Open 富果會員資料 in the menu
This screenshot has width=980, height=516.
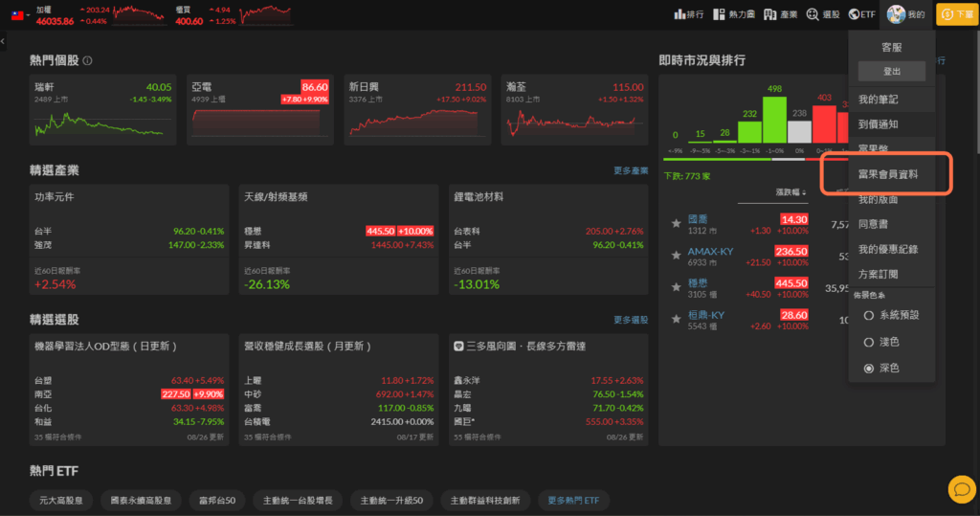[x=887, y=174]
